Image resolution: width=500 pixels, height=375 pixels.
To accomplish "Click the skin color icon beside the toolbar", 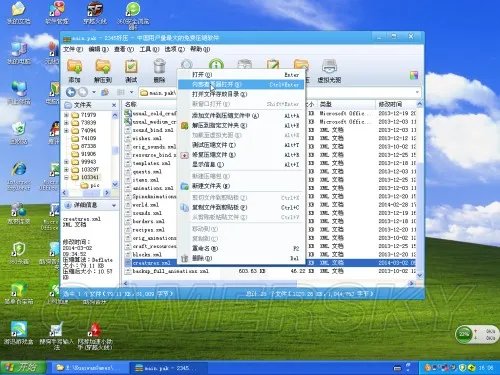I will click(414, 75).
